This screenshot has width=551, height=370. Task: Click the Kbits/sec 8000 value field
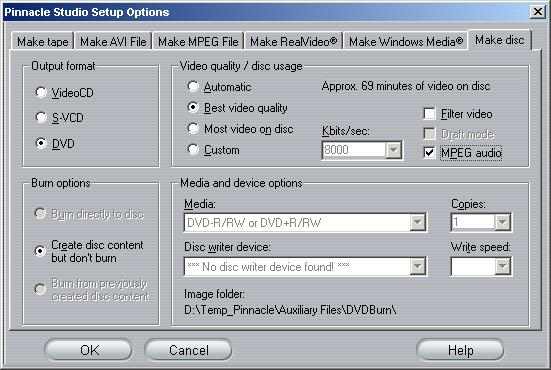(x=354, y=150)
